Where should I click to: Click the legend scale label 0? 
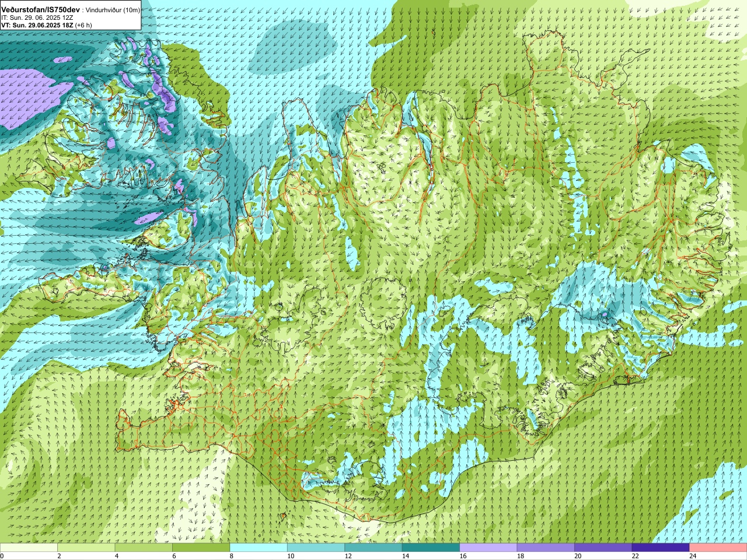click(x=2, y=556)
